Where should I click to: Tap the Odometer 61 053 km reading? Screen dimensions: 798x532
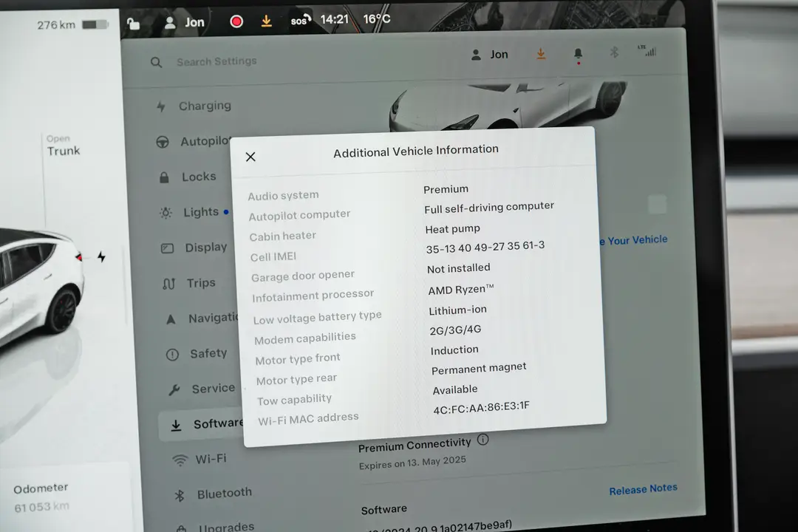coord(41,497)
